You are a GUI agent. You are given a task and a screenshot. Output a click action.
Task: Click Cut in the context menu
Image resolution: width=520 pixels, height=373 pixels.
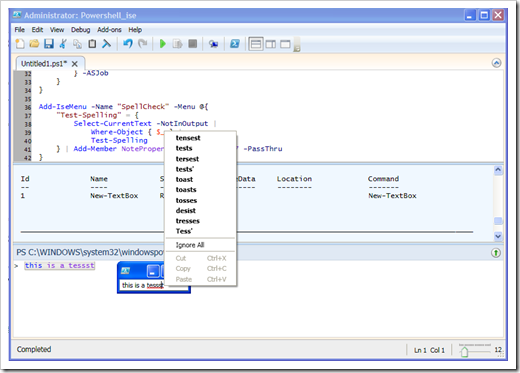(201, 258)
